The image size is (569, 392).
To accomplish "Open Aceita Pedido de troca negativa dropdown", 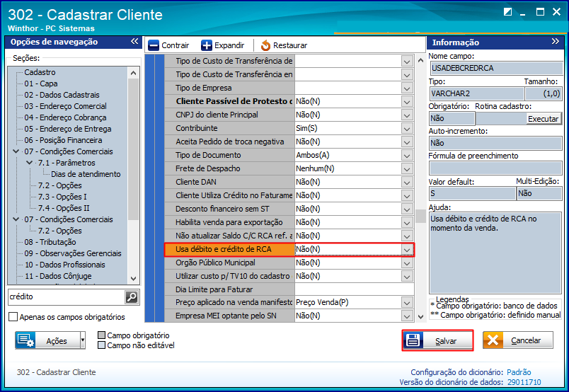I will (407, 142).
